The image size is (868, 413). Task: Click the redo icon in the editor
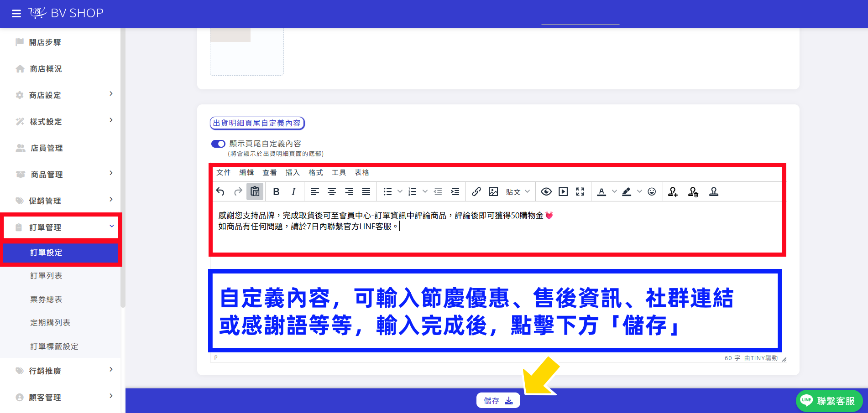click(x=238, y=191)
